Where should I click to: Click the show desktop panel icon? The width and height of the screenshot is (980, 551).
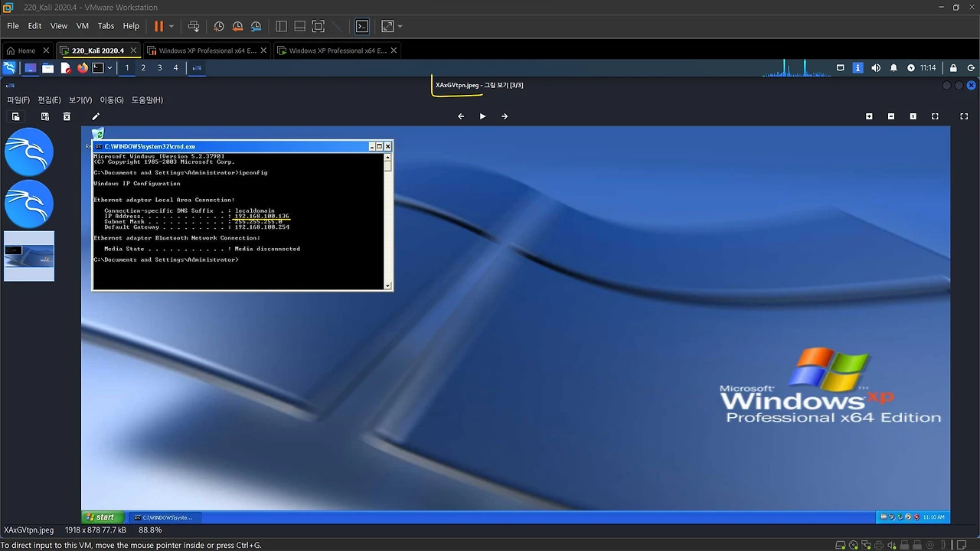(31, 67)
